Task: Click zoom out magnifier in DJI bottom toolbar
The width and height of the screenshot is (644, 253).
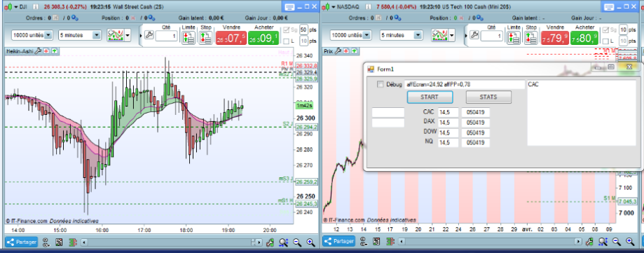Action: [297, 242]
